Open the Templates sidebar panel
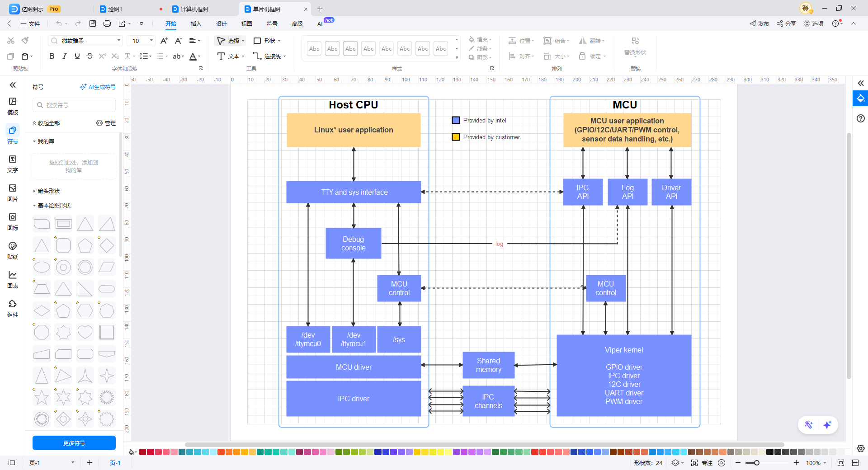Viewport: 868px width, 470px height. 13,106
